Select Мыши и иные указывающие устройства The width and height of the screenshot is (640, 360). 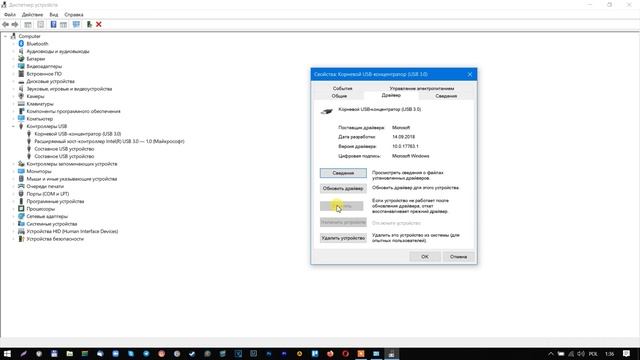click(x=72, y=179)
